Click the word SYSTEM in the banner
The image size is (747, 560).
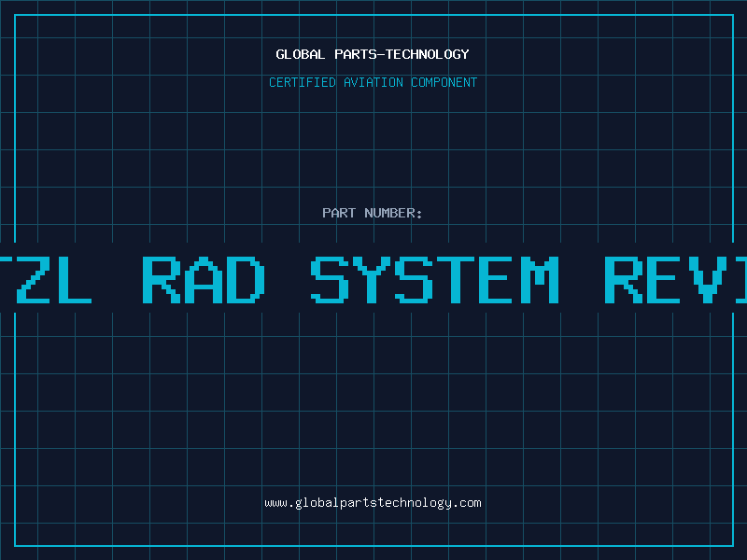tap(435, 279)
